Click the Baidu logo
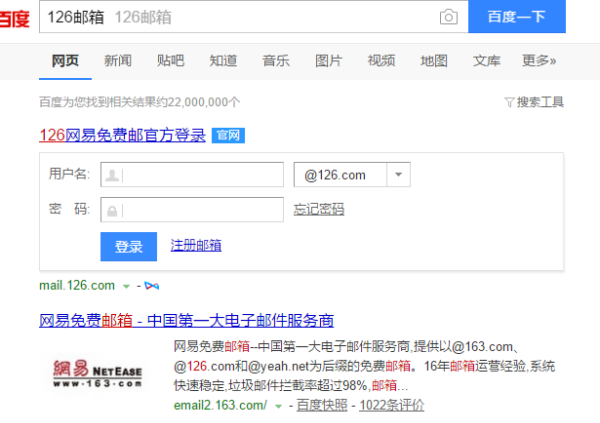 pyautogui.click(x=15, y=18)
